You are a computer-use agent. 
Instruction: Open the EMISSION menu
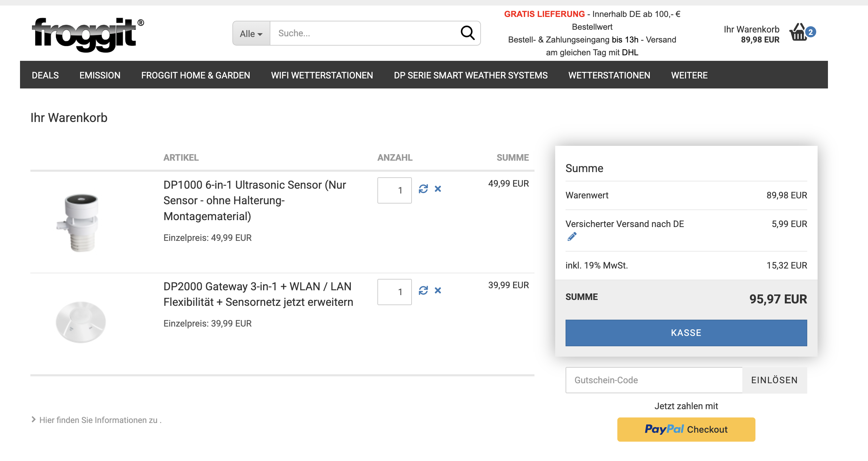pyautogui.click(x=100, y=75)
